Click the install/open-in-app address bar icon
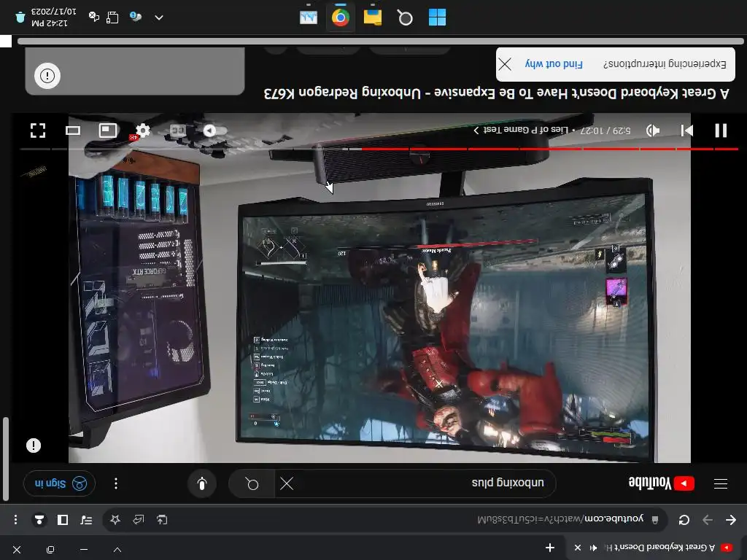The image size is (747, 560). click(162, 519)
